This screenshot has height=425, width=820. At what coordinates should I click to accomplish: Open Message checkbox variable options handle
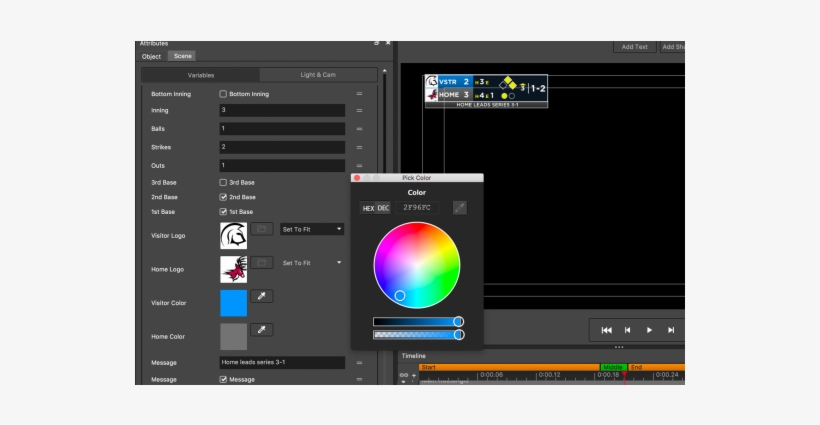[359, 379]
